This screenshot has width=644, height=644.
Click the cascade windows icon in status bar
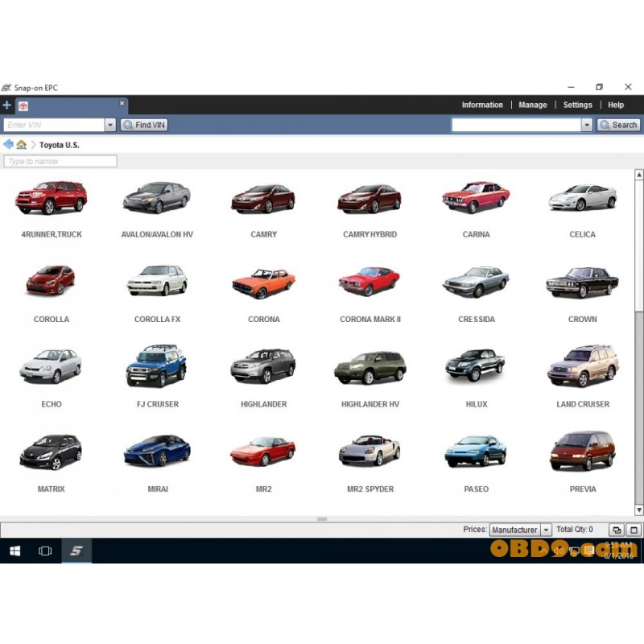coord(617,530)
